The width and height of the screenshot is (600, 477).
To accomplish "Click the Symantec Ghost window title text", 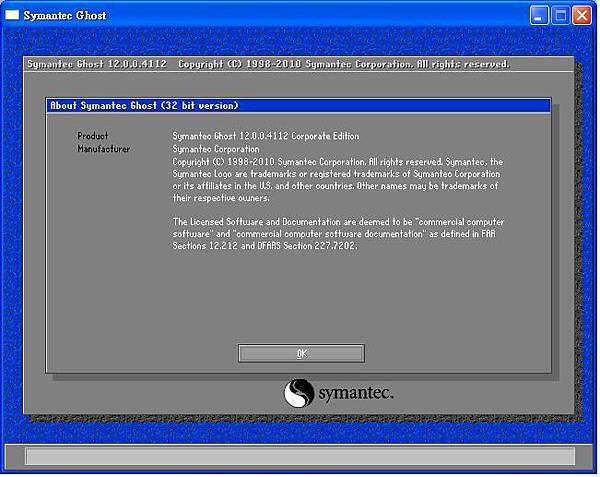I will [x=65, y=15].
